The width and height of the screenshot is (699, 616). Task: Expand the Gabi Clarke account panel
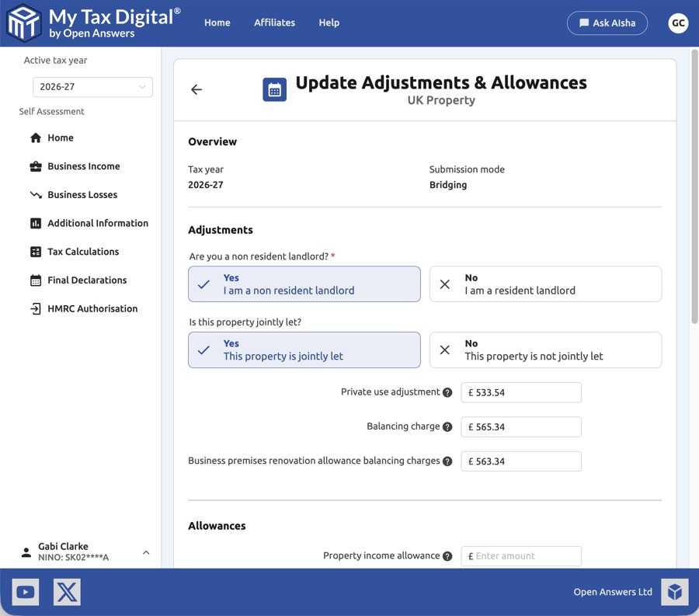click(146, 552)
